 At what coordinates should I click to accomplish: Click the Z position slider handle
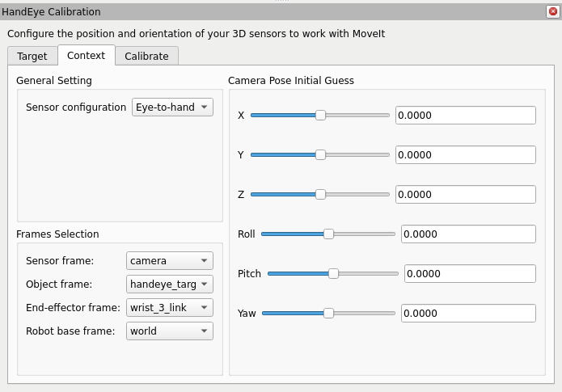tap(320, 194)
